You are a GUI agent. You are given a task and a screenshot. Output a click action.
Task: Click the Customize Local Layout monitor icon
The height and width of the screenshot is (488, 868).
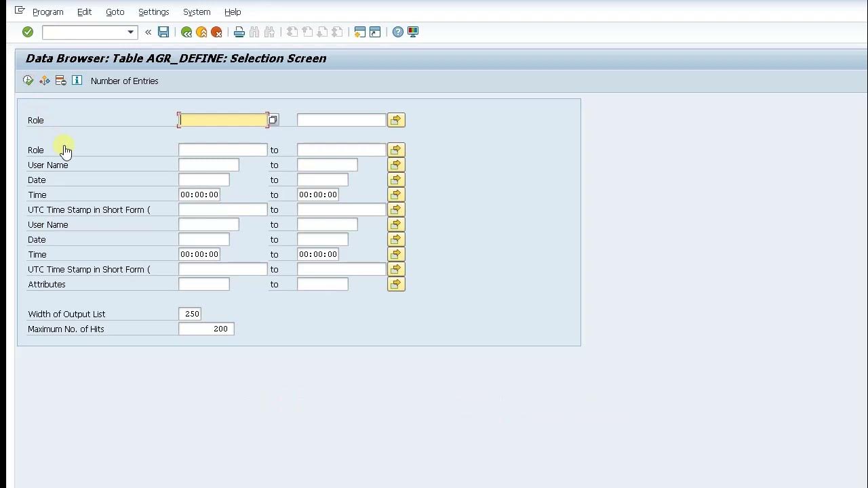413,32
